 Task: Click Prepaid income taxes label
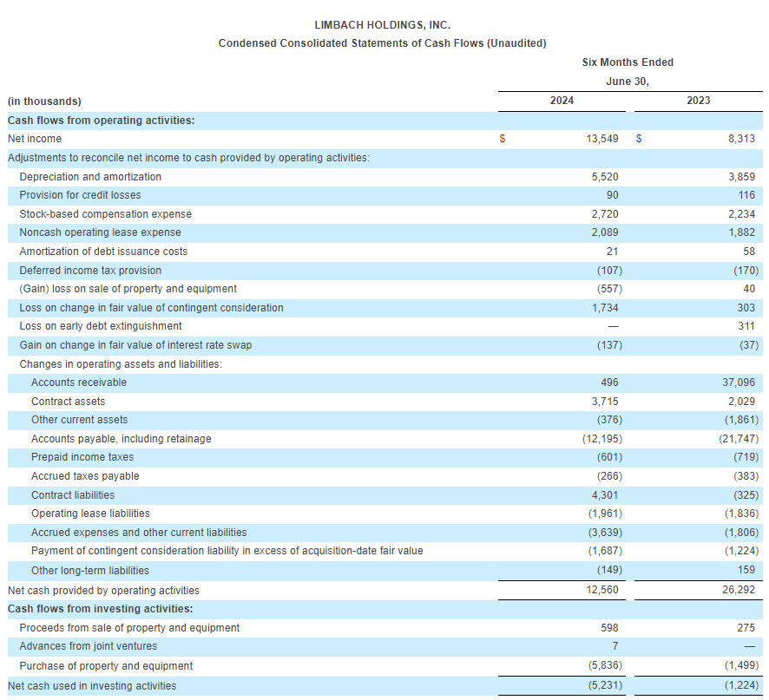click(x=82, y=457)
